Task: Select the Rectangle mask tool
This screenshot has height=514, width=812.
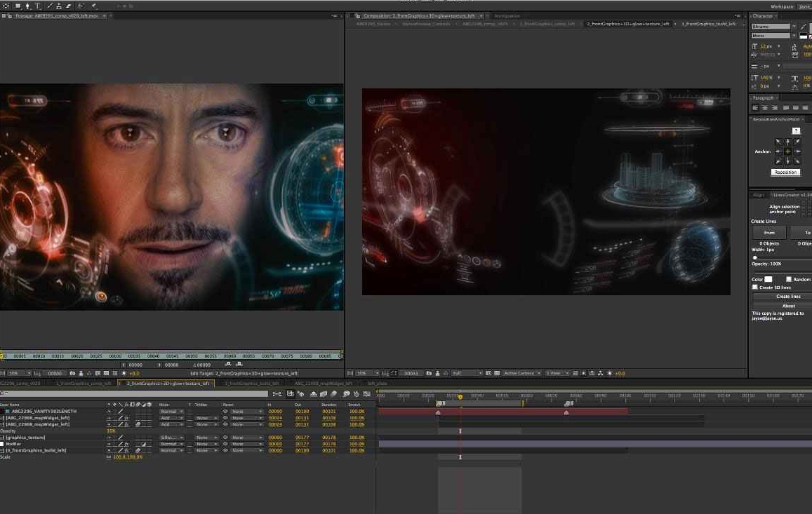Action: pyautogui.click(x=18, y=6)
